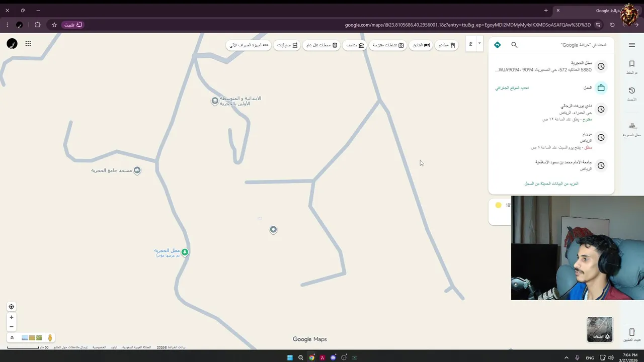Open the volume speaker tray icon
The image size is (644, 362).
coord(611,357)
